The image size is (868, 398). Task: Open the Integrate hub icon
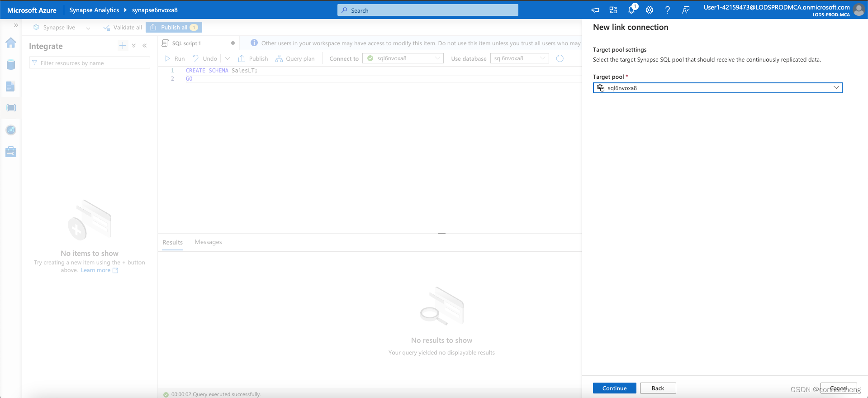tap(11, 108)
